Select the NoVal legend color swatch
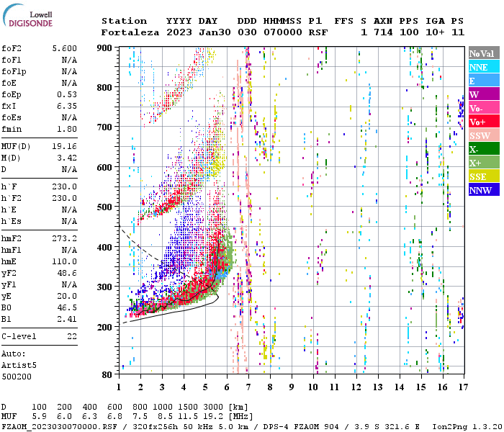504x432 pixels. 484,53
